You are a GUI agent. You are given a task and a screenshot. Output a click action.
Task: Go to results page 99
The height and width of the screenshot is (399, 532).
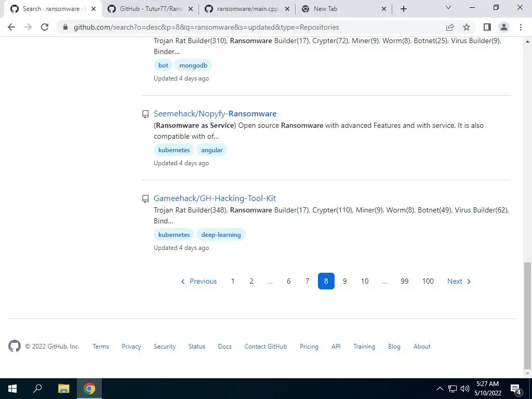404,281
